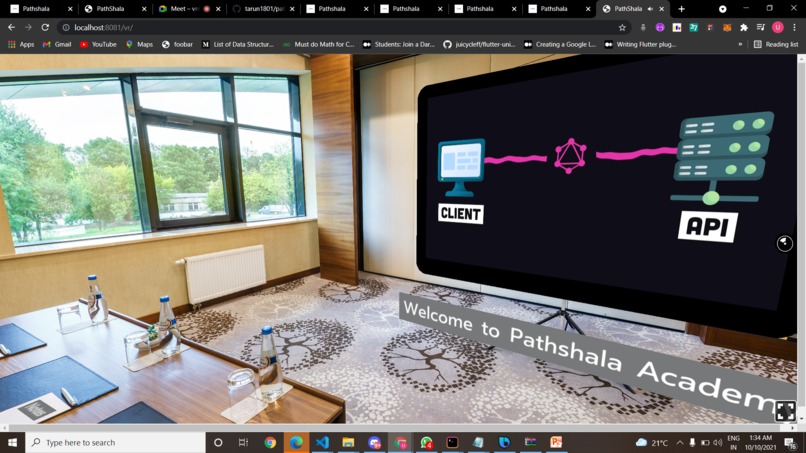Switch to the first Pathshala tab
This screenshot has width=806, height=453.
click(41, 9)
